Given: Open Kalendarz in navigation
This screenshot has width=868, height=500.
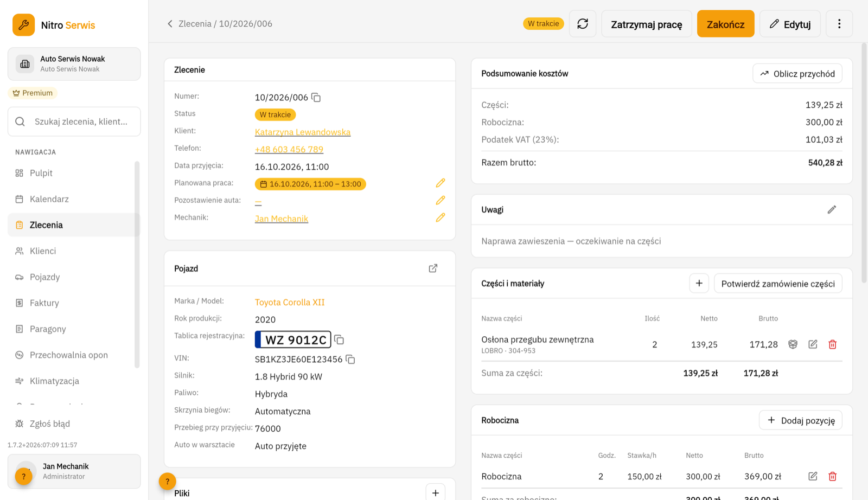Looking at the screenshot, I should pos(74,199).
